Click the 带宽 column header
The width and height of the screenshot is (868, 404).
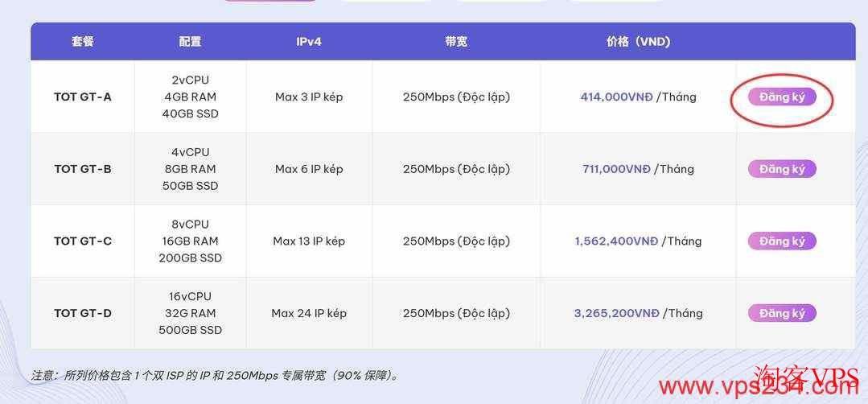pyautogui.click(x=456, y=41)
